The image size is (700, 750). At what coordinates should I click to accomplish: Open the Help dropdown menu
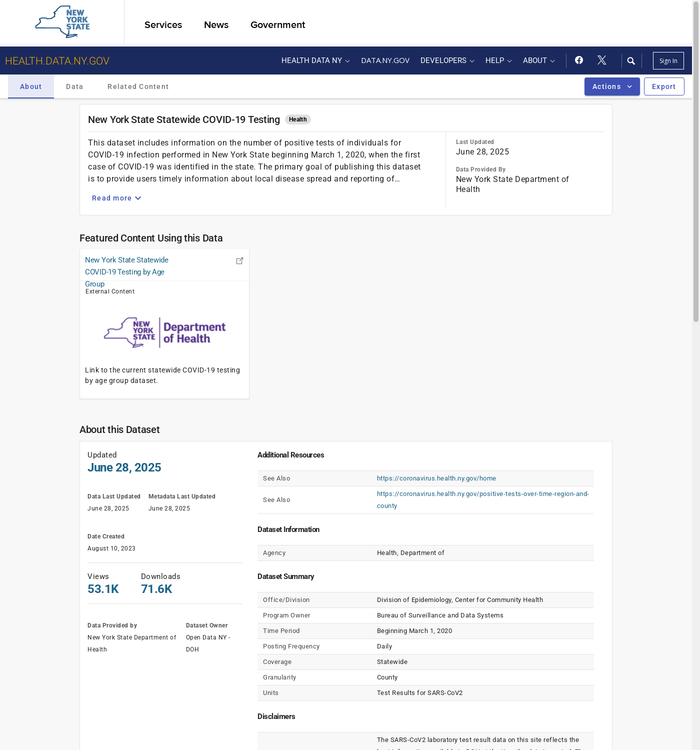498,60
